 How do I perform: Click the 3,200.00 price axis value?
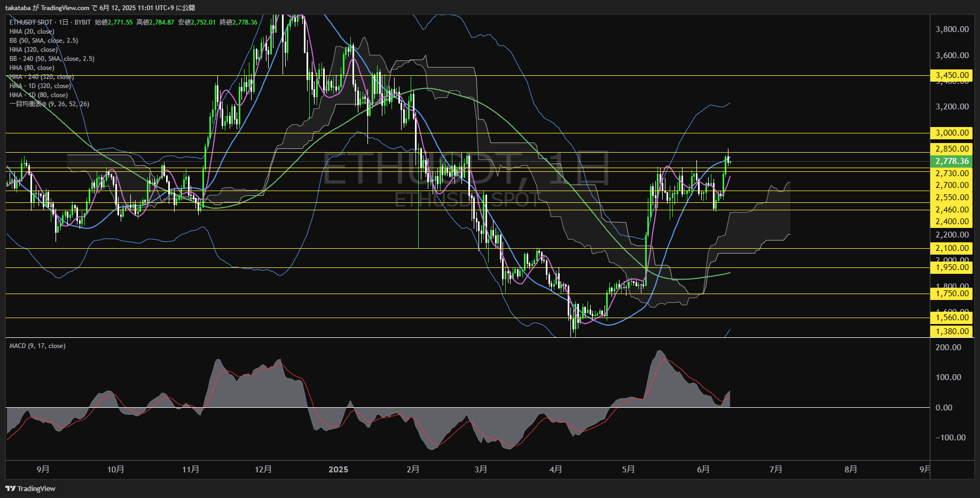tap(952, 107)
